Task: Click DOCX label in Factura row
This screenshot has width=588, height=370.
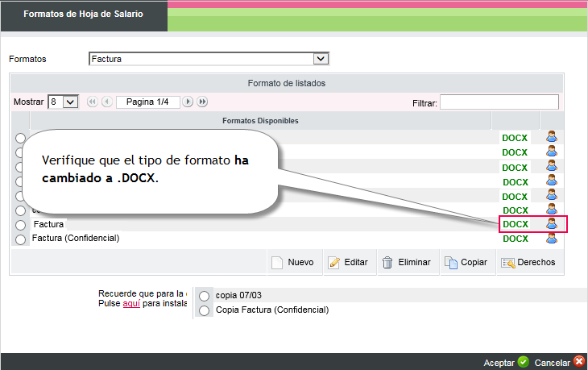Action: pos(516,224)
